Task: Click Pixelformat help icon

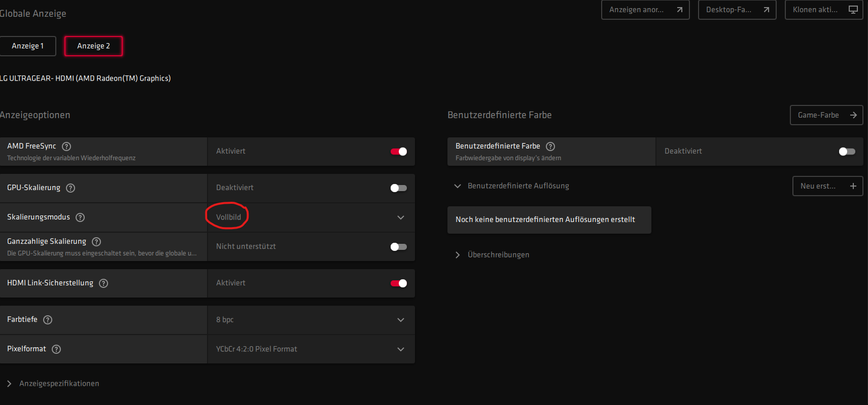Action: (x=56, y=349)
